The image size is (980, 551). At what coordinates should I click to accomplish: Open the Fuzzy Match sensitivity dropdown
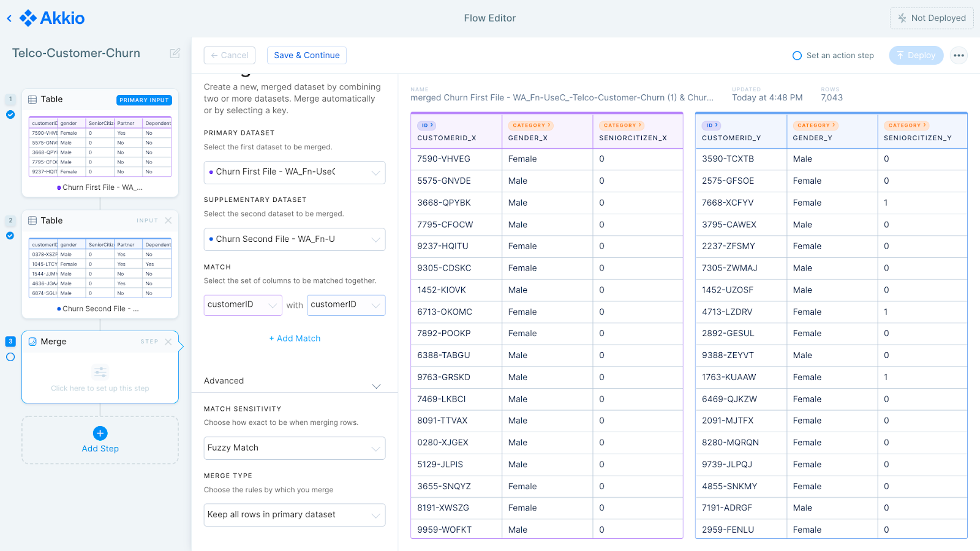pos(294,448)
